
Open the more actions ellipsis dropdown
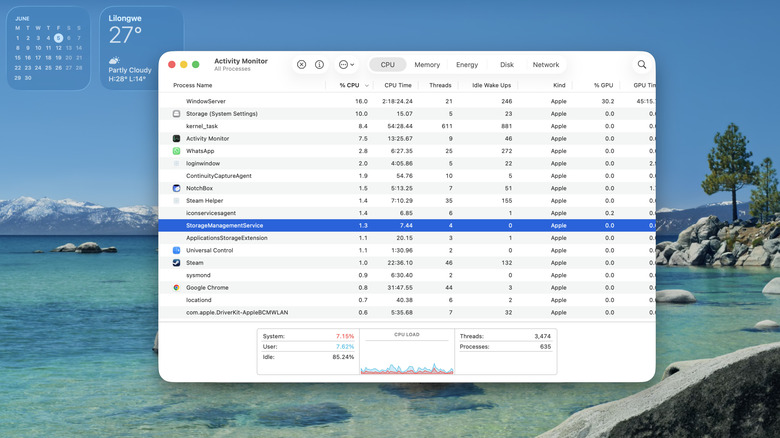coord(346,65)
